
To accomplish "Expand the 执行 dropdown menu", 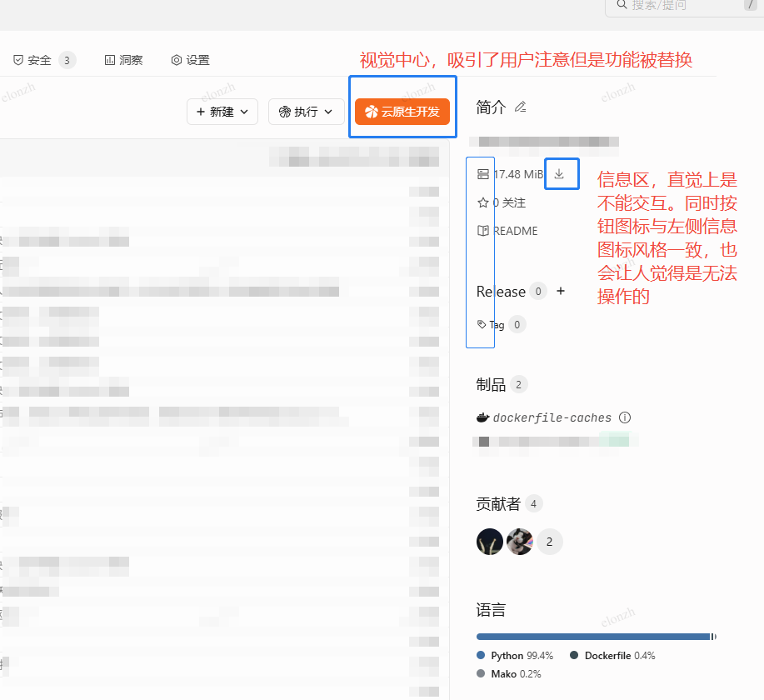I will pyautogui.click(x=306, y=112).
